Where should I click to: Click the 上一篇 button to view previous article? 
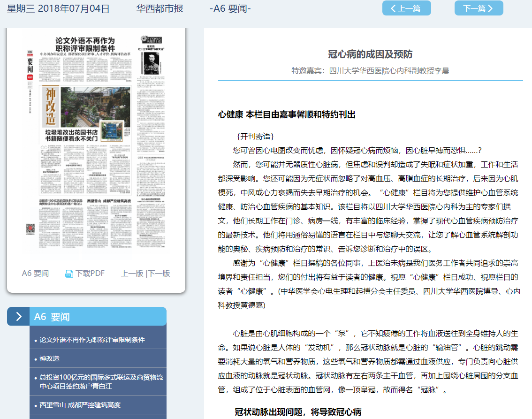(406, 8)
